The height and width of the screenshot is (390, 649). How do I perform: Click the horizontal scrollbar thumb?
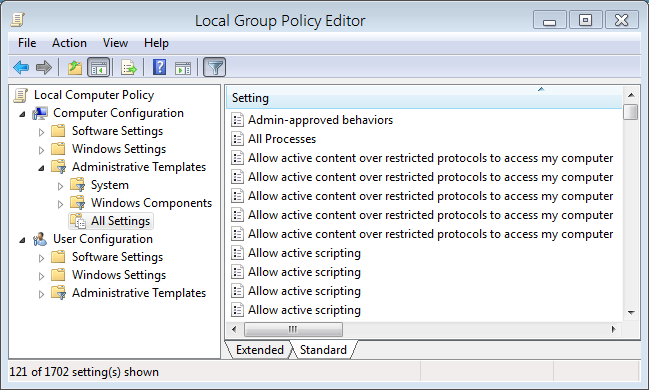point(293,330)
